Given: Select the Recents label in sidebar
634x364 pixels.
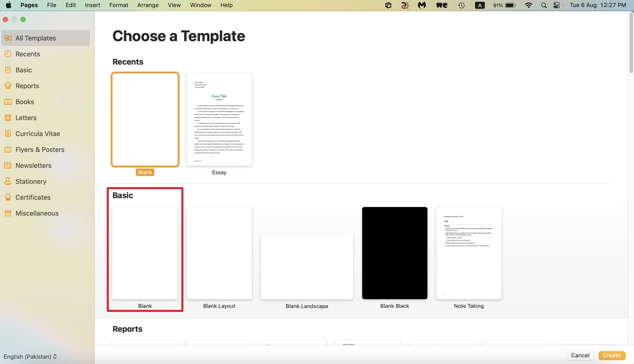Looking at the screenshot, I should (28, 54).
